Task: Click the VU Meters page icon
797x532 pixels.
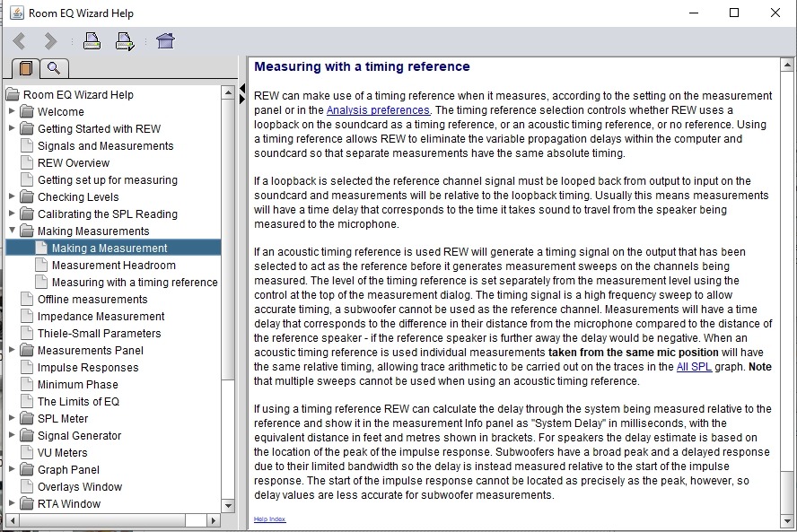Action: tap(26, 452)
